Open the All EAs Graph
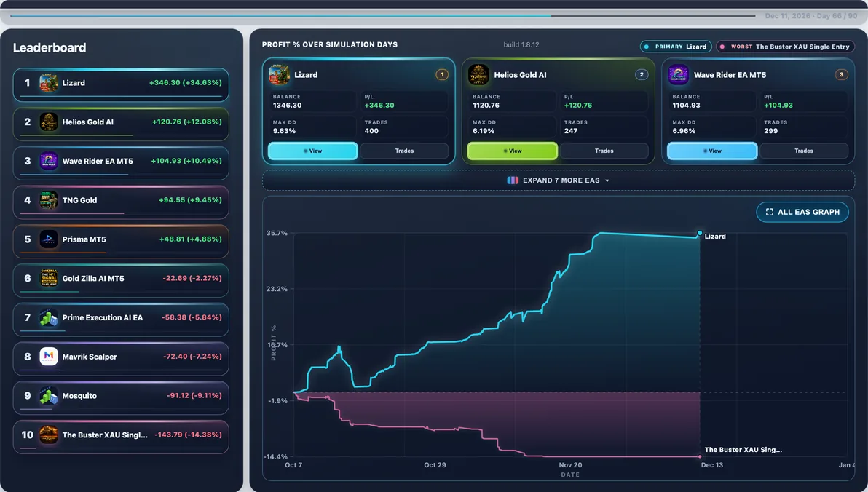Screen dimensions: 868x492 tap(802, 212)
